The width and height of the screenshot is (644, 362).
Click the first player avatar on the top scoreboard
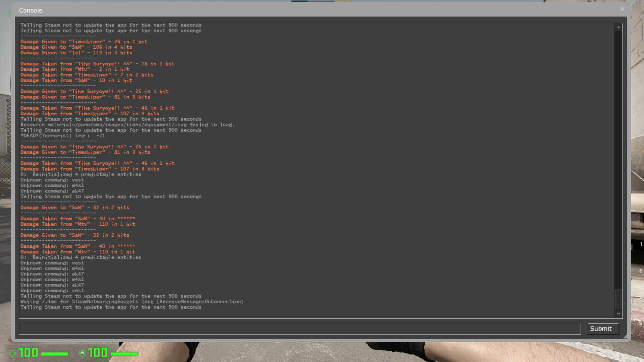[300, 2]
